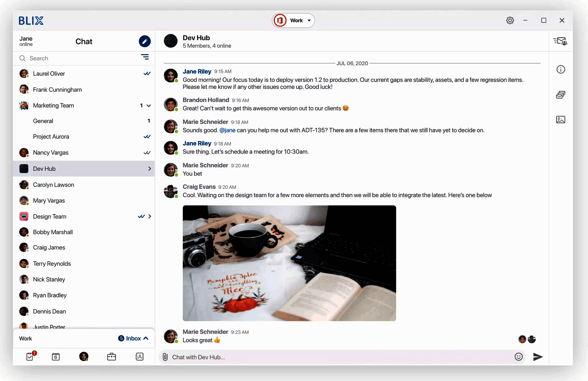
Task: Open the calendar with the date icon
Action: [56, 357]
